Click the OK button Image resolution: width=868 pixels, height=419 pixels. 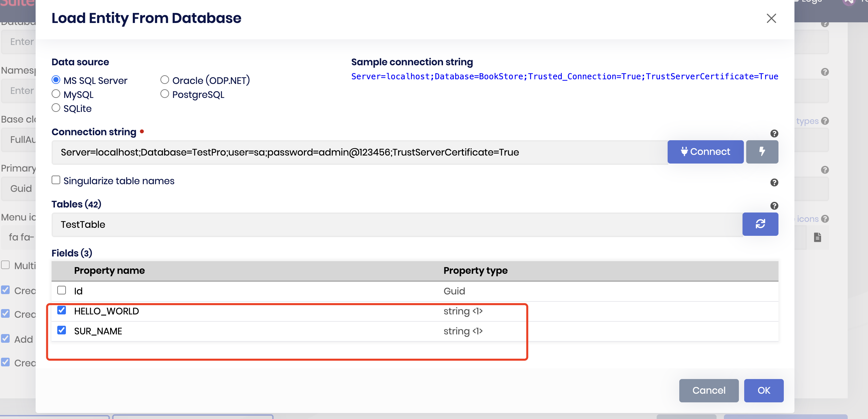763,390
